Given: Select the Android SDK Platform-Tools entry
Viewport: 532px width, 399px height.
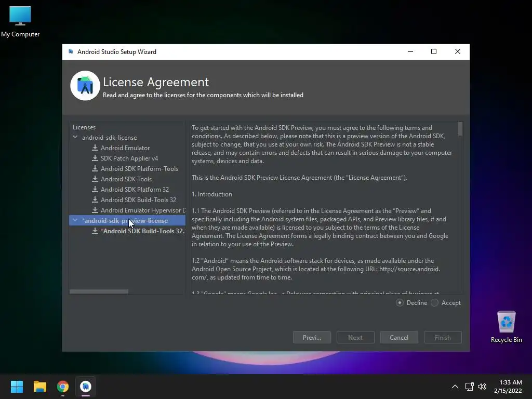Looking at the screenshot, I should point(139,169).
